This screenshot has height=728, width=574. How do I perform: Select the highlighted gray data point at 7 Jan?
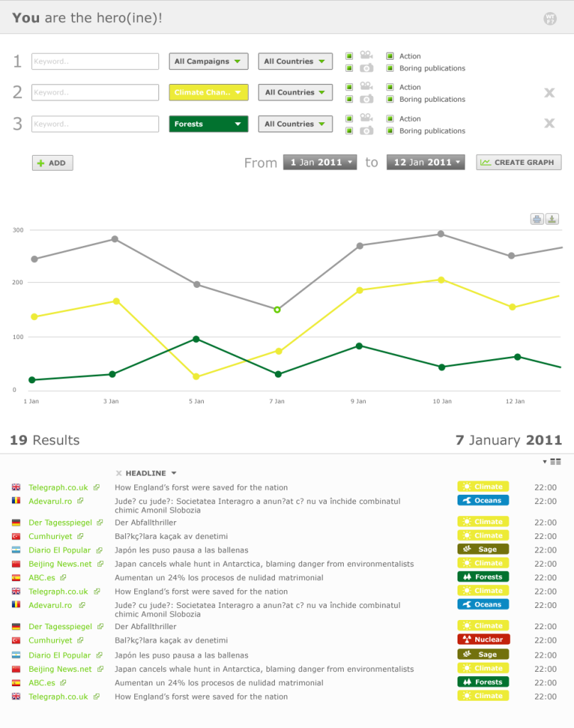point(277,310)
